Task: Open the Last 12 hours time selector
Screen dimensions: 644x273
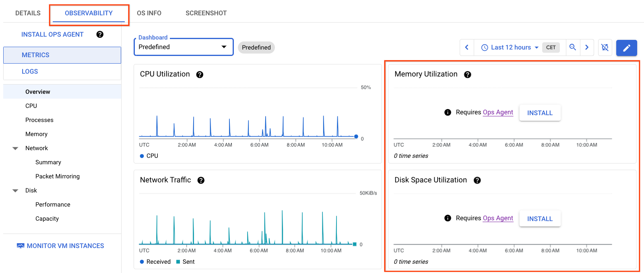Action: pos(510,48)
